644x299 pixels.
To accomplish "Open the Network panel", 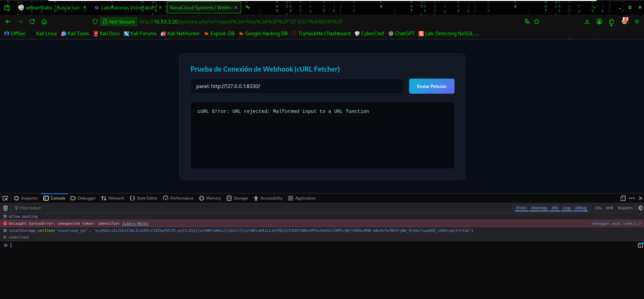I will [x=113, y=198].
